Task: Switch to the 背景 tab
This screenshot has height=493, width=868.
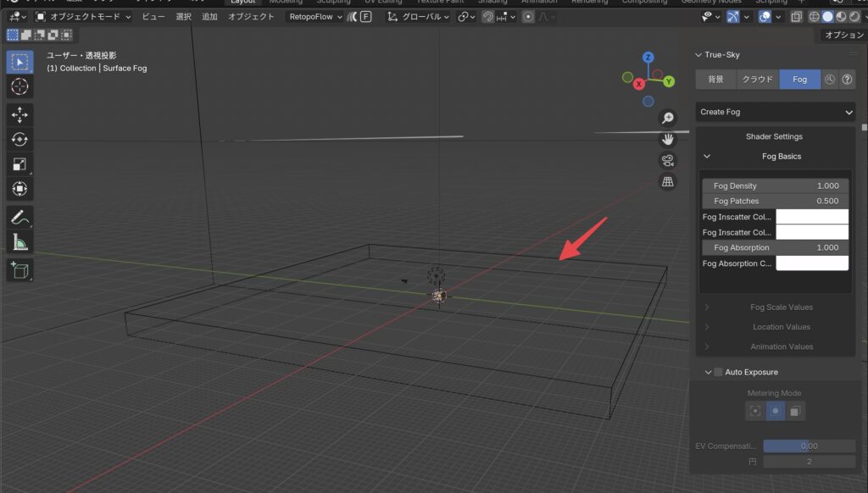Action: click(715, 80)
